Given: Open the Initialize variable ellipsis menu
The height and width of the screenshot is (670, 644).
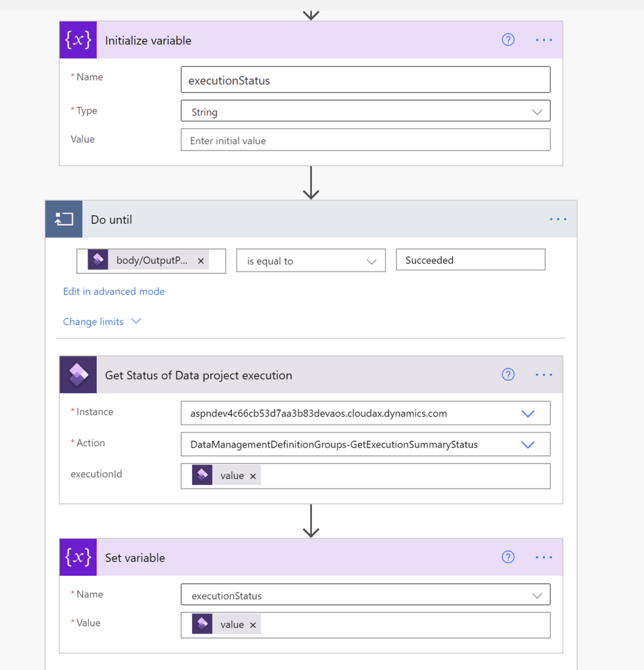Looking at the screenshot, I should [x=544, y=40].
